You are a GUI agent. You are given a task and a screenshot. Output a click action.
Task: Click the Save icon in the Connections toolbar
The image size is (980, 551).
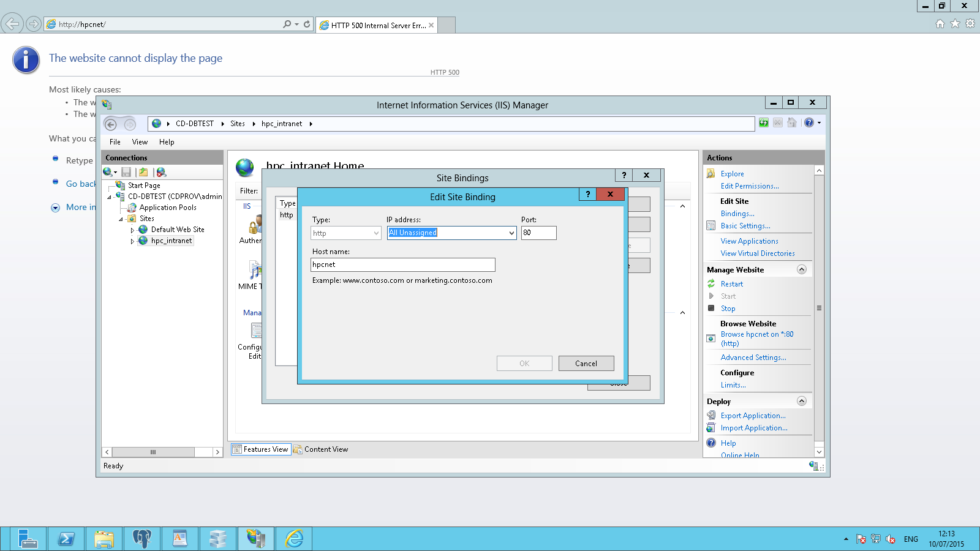[126, 172]
